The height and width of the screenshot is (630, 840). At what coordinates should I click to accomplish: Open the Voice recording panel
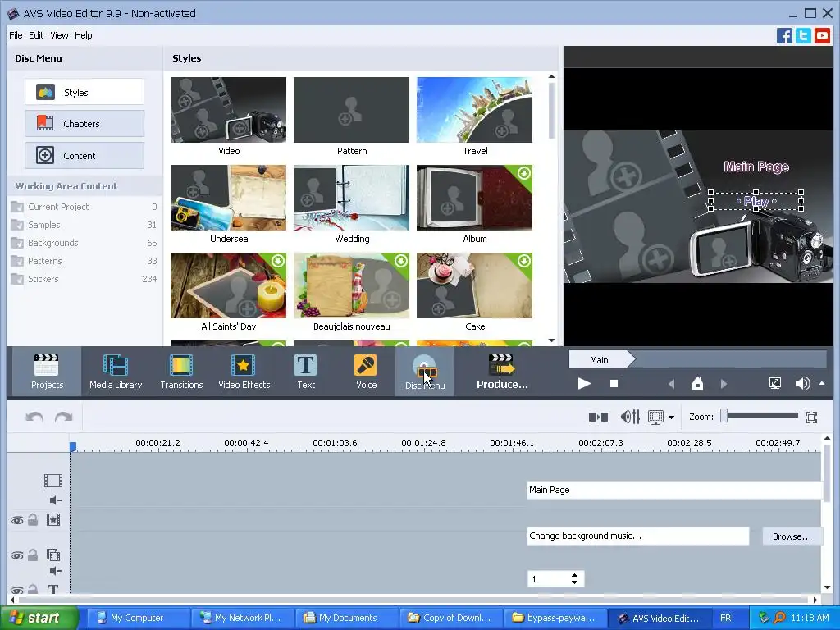click(367, 372)
